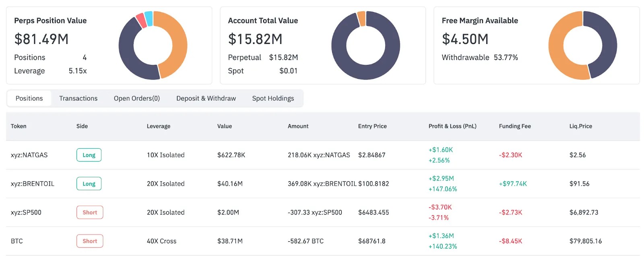Click the Liq.Price column header
Image resolution: width=644 pixels, height=261 pixels.
point(580,126)
